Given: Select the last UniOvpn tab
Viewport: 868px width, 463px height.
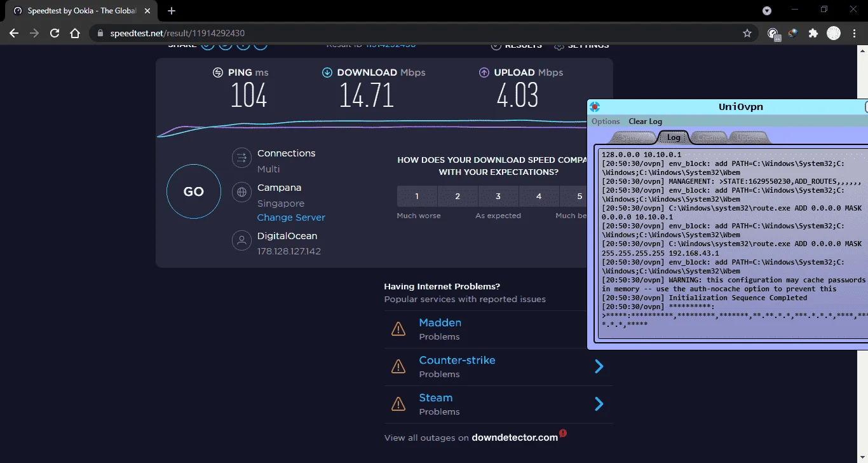Looking at the screenshot, I should coord(749,137).
